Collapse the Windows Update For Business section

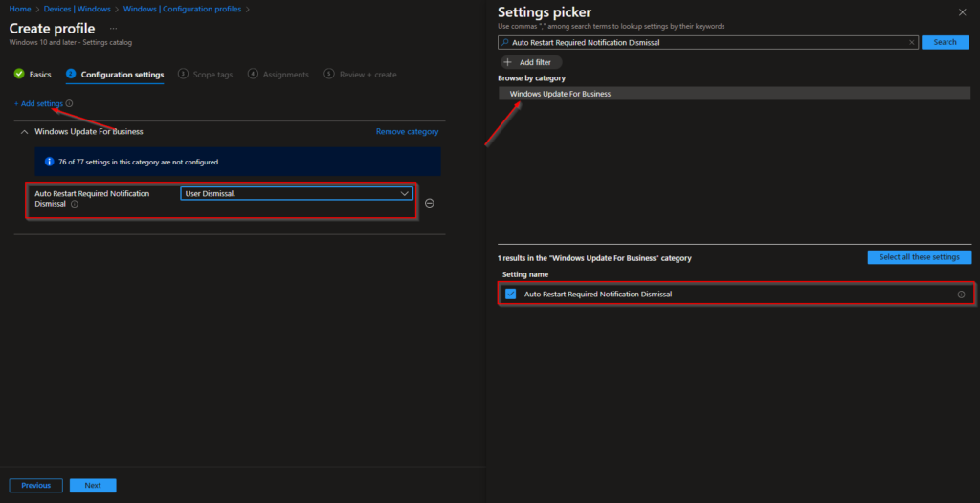(x=24, y=132)
